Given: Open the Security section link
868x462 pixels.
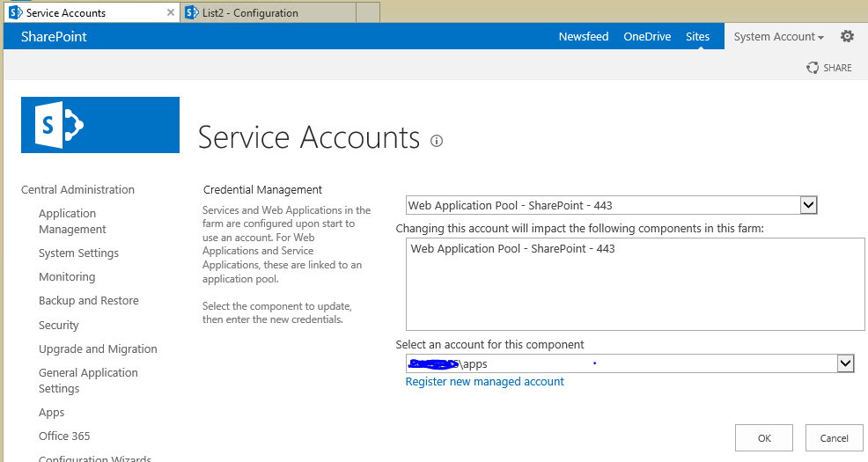Looking at the screenshot, I should click(59, 325).
